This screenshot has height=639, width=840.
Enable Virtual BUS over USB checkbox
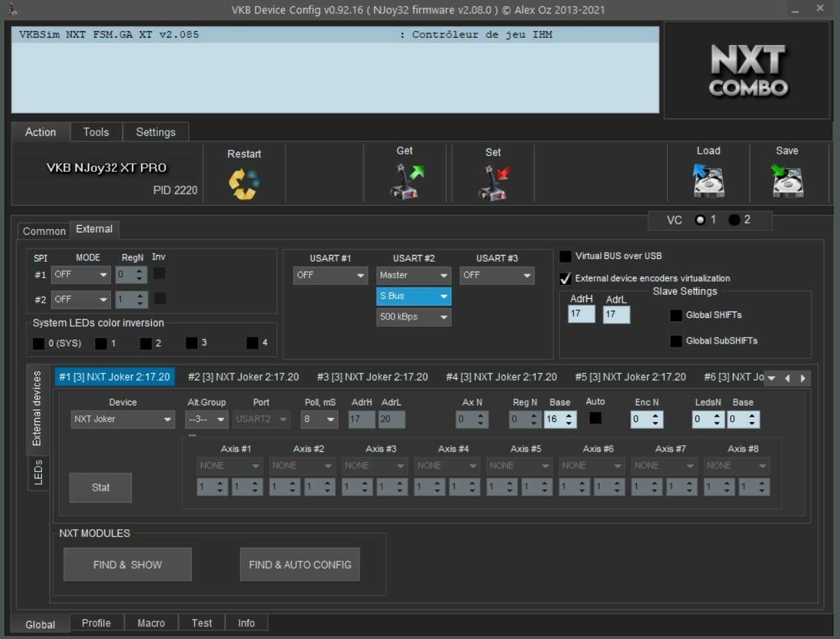566,256
